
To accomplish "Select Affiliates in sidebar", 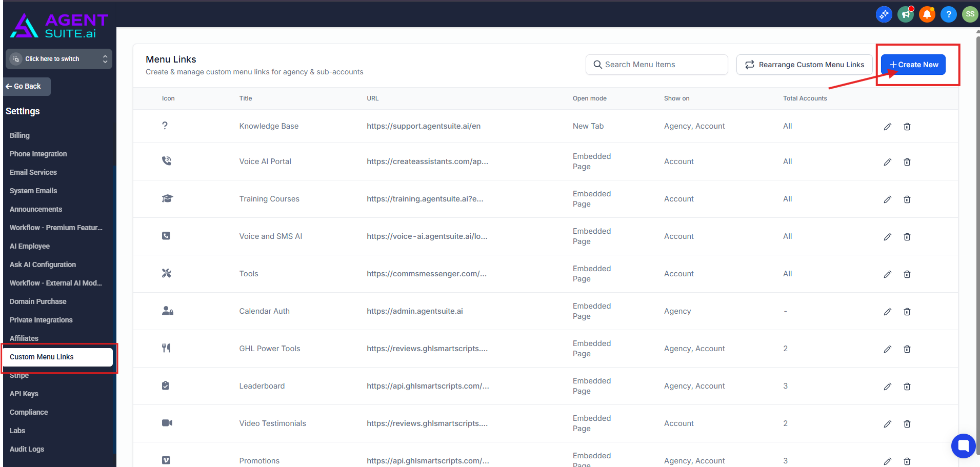I will (24, 338).
